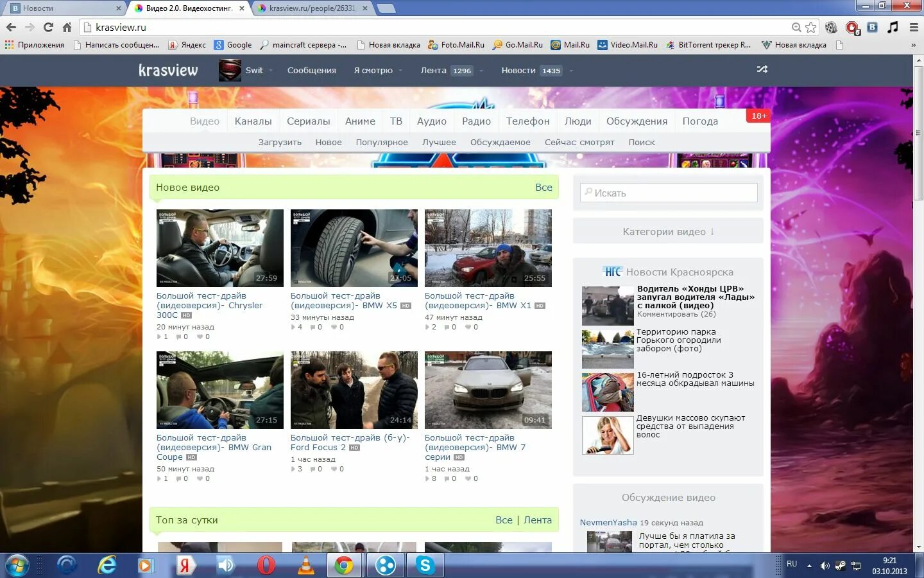Reload the page with refresh icon
The width and height of the screenshot is (924, 578).
pos(48,27)
